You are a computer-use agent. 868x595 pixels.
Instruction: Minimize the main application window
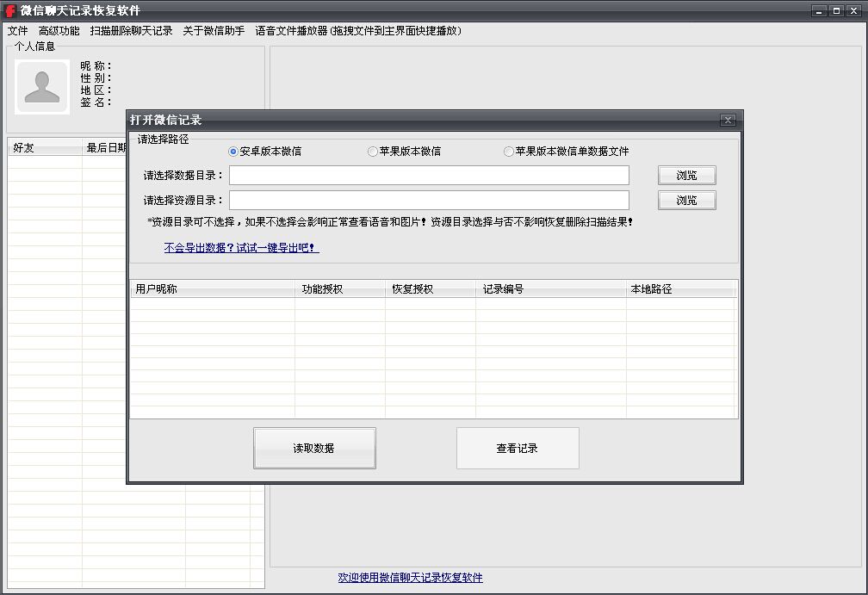(x=819, y=10)
